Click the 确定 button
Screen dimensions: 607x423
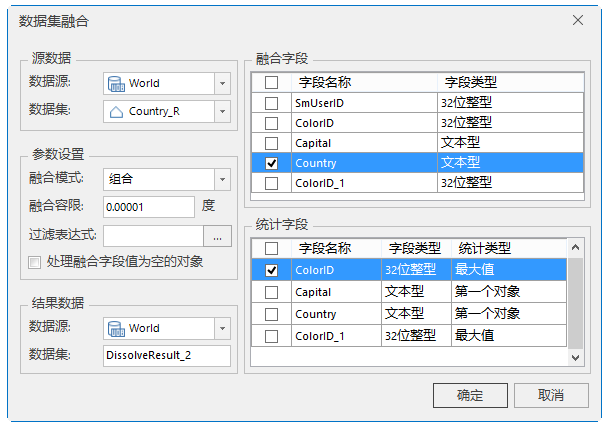pos(470,396)
